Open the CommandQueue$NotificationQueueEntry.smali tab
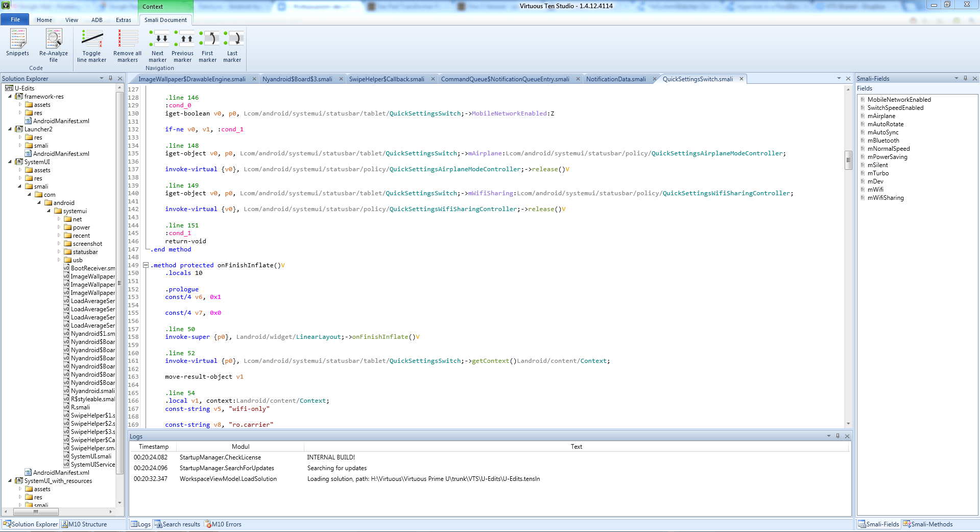 pos(505,79)
